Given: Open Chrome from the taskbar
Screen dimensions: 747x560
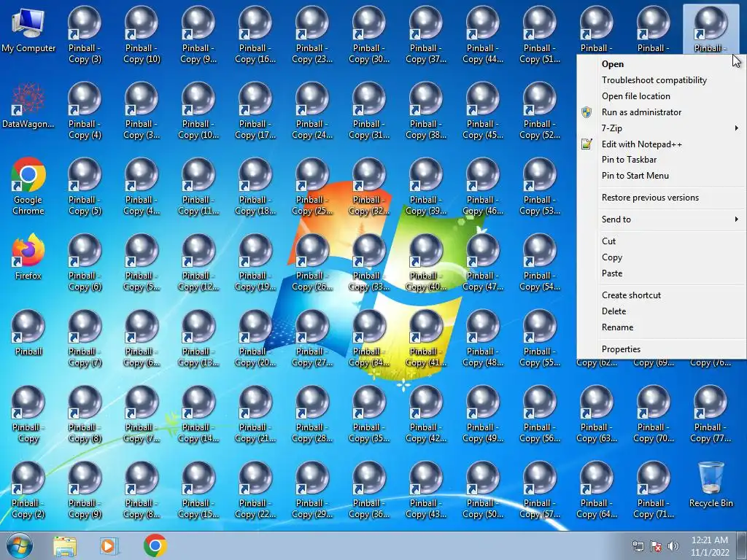Looking at the screenshot, I should coord(155,545).
